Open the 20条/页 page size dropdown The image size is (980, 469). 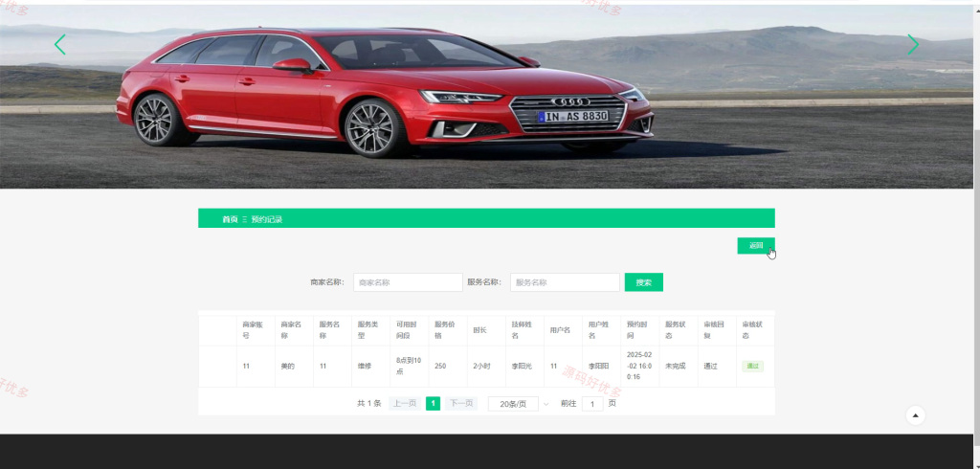(513, 404)
